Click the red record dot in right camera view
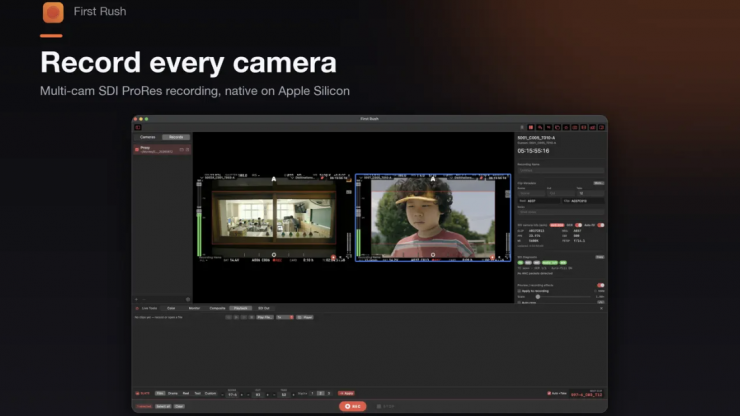Image resolution: width=740 pixels, height=416 pixels. [x=492, y=257]
